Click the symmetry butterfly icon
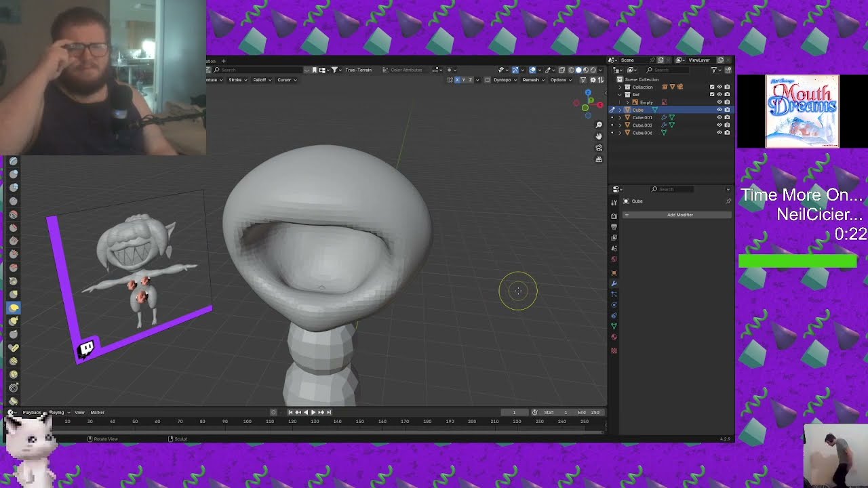Image resolution: width=868 pixels, height=488 pixels. coord(450,80)
